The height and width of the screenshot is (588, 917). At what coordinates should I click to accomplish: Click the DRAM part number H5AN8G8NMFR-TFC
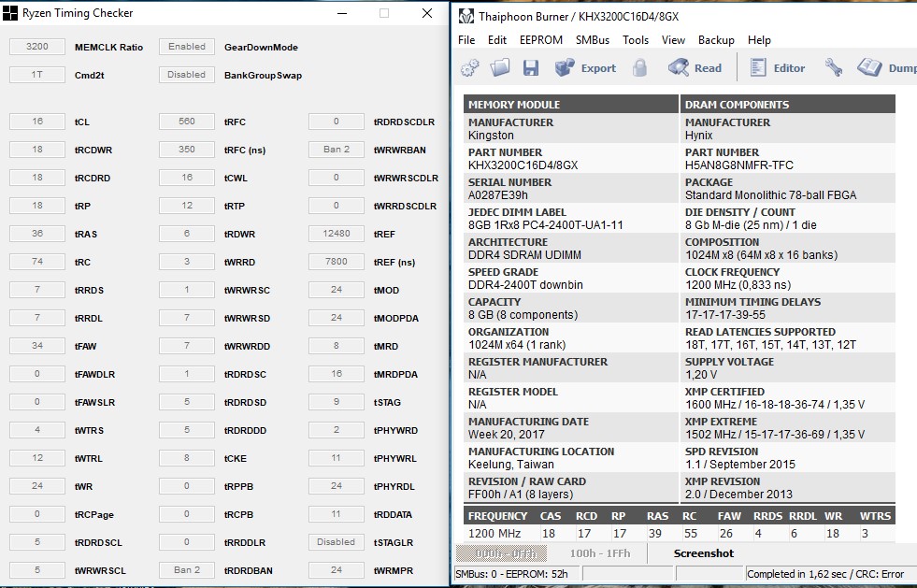tap(739, 165)
